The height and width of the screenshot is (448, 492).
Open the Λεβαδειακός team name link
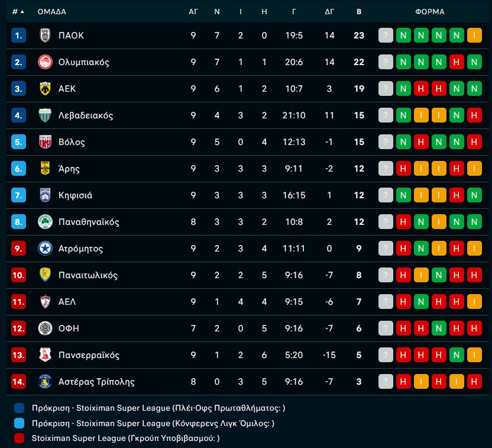[86, 115]
